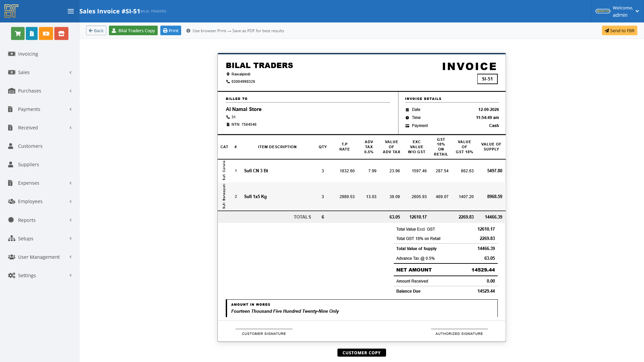Expand the Reports submenu chevron
This screenshot has height=362, width=644.
click(70, 220)
